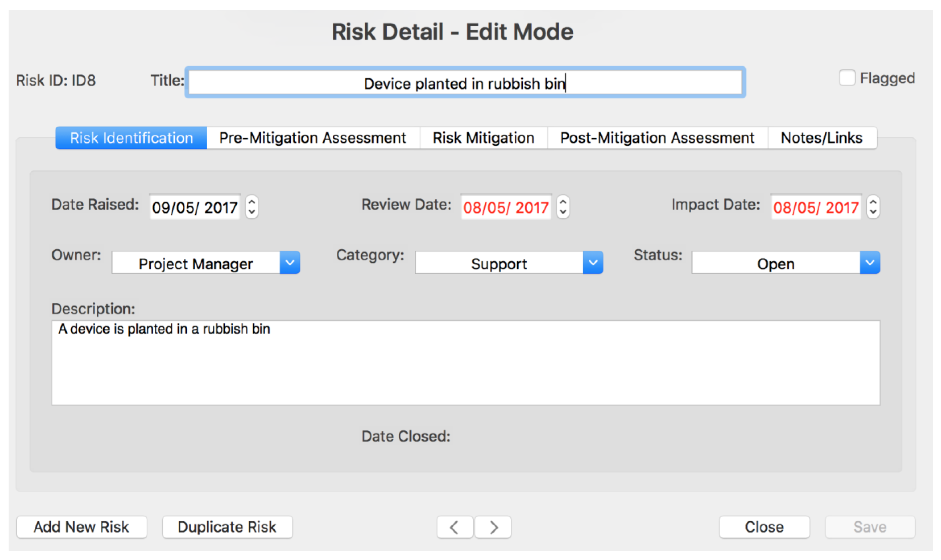Viewport: 941px width, 560px height.
Task: Open the Risk Mitigation tab
Action: (x=483, y=138)
